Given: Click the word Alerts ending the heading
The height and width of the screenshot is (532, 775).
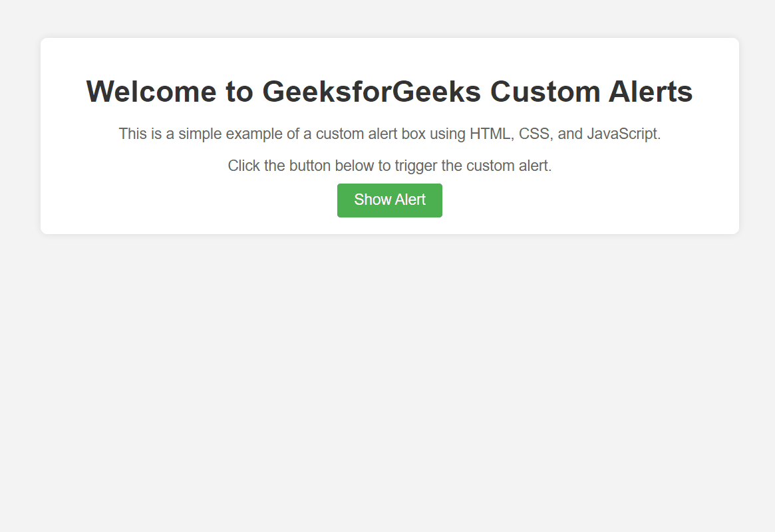Looking at the screenshot, I should (x=651, y=91).
